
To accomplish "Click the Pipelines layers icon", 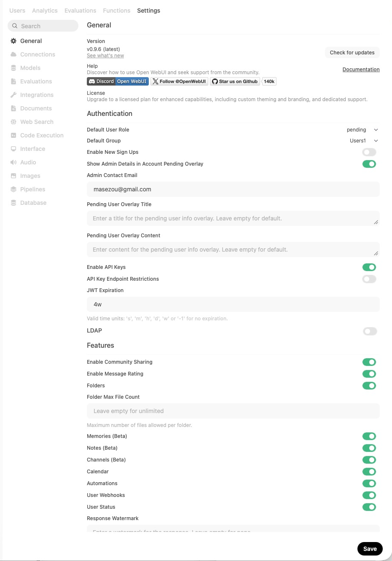I will 13,189.
